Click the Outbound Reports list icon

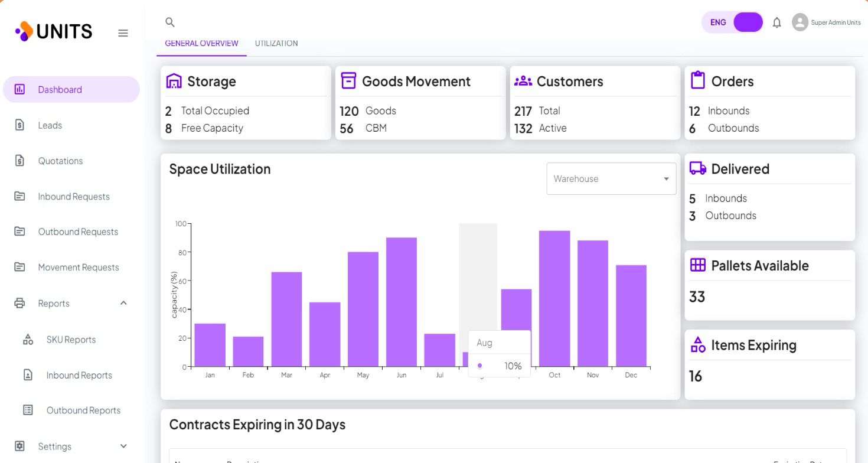pos(28,410)
